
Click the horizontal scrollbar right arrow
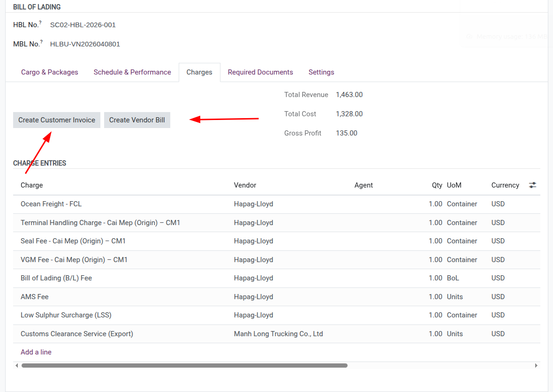point(537,365)
